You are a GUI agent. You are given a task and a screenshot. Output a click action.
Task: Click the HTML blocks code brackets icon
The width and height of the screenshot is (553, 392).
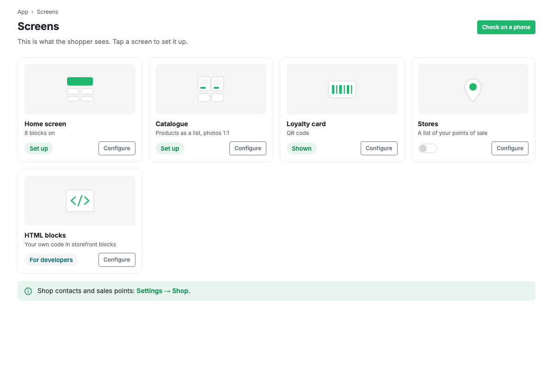pos(80,201)
